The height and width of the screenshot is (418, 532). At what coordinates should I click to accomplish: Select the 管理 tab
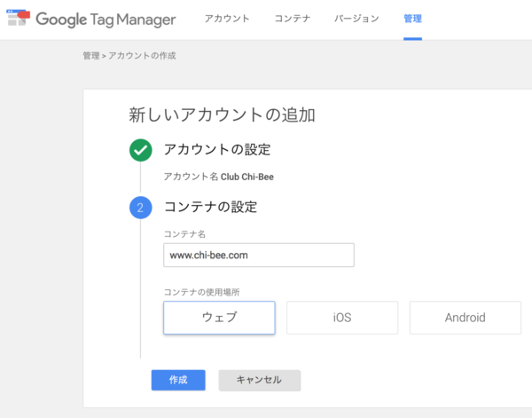point(412,19)
